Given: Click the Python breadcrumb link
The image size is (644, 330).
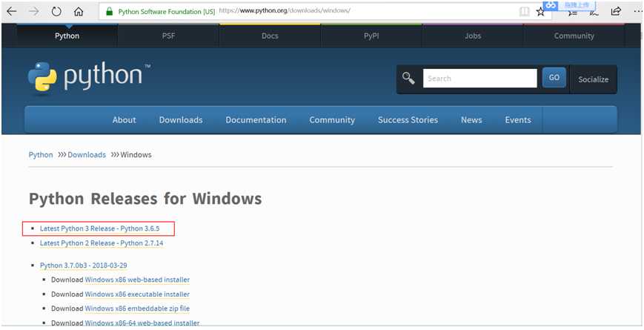Looking at the screenshot, I should [41, 155].
